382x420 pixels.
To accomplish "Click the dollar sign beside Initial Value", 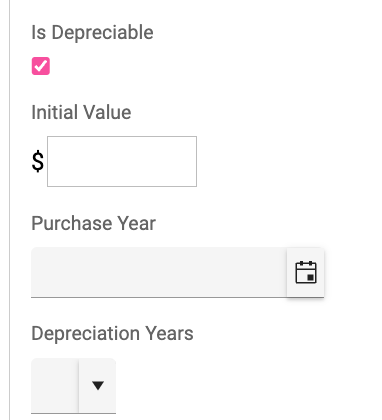I will pyautogui.click(x=38, y=161).
